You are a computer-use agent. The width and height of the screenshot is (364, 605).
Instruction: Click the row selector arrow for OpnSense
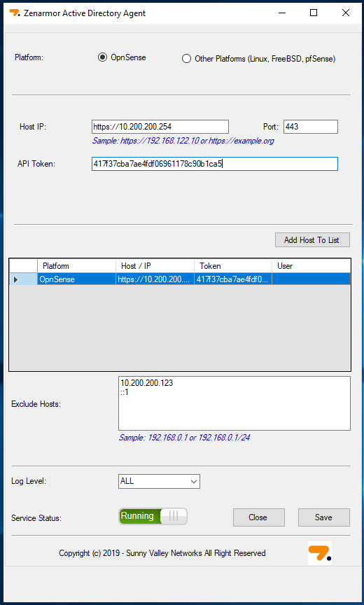coord(16,279)
